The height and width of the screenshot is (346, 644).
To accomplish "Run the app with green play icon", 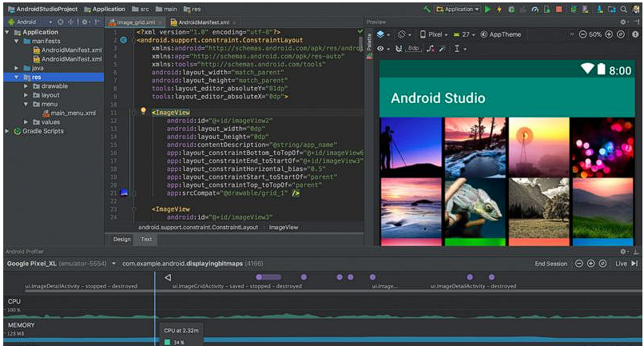I will pyautogui.click(x=487, y=9).
